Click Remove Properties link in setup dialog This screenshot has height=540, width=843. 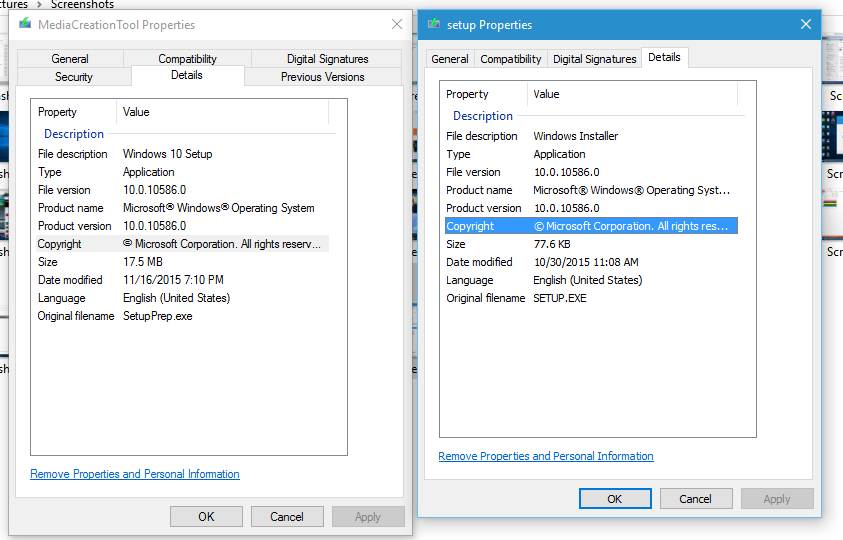pyautogui.click(x=546, y=456)
